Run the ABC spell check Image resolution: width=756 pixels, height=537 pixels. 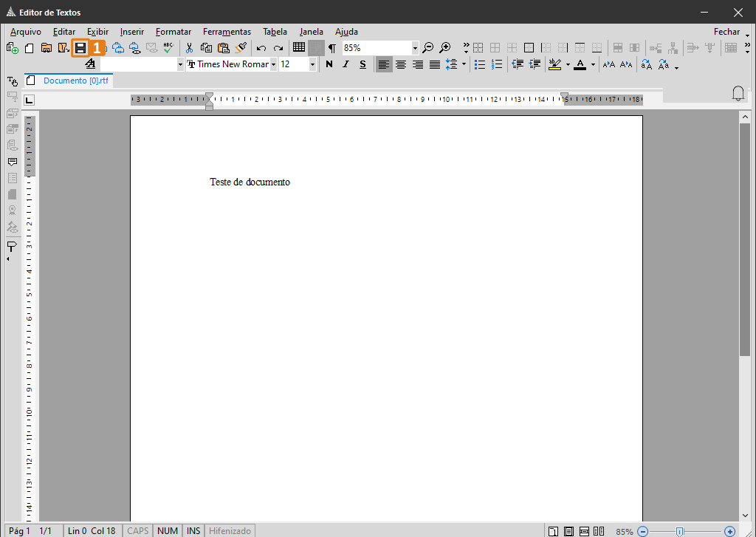coord(168,48)
